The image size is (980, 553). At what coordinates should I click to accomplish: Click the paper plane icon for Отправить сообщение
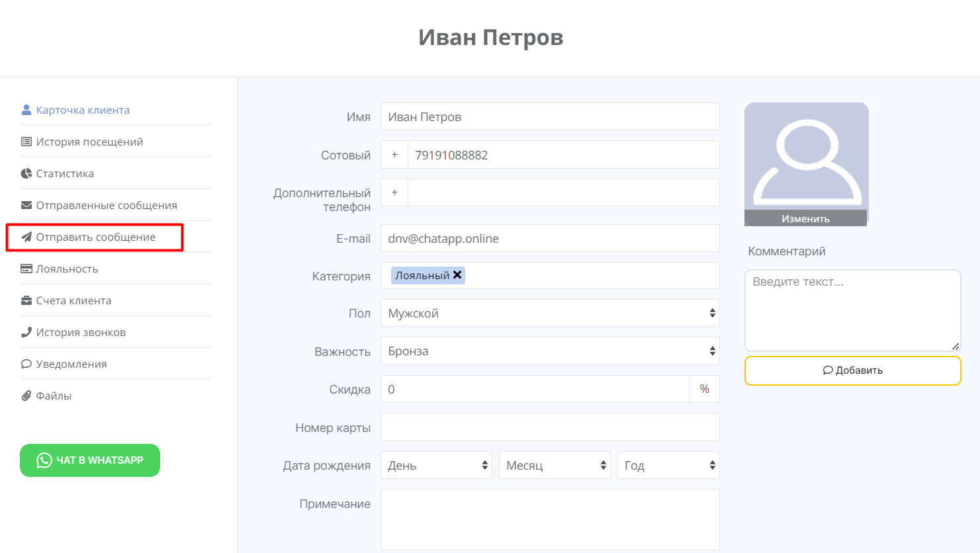(x=26, y=237)
